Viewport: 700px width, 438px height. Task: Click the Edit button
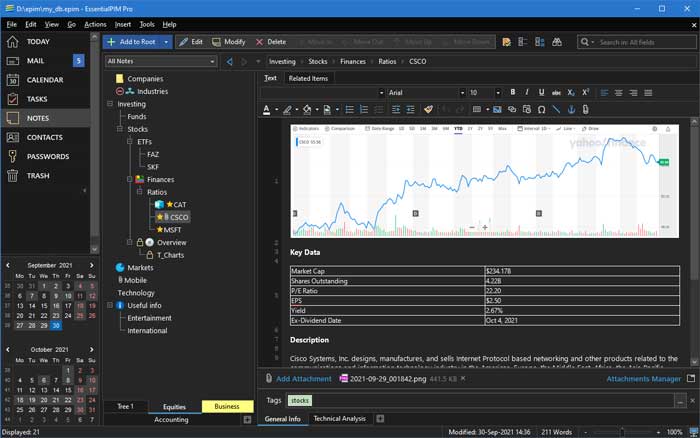pyautogui.click(x=191, y=42)
